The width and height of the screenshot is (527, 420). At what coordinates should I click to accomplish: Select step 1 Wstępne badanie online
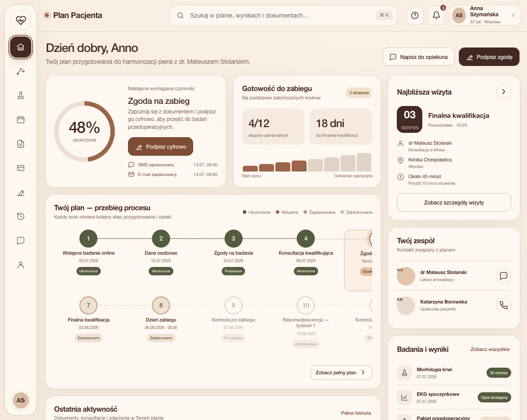(x=88, y=238)
